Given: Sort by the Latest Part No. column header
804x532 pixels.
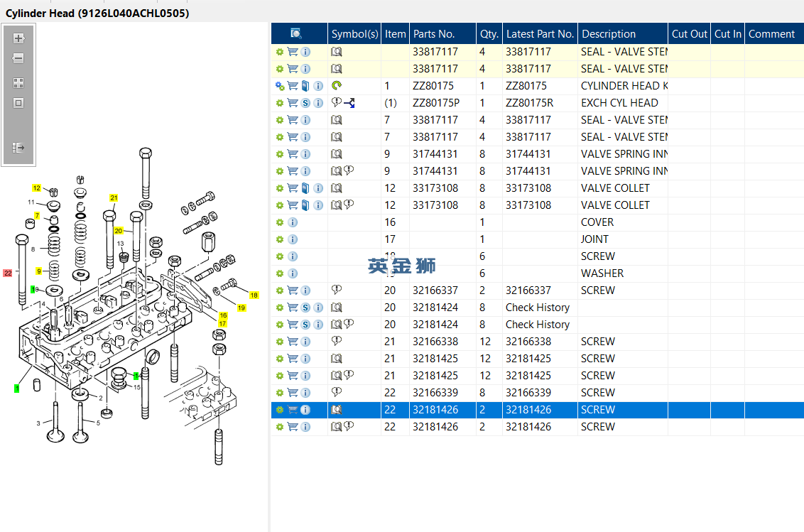Looking at the screenshot, I should (x=540, y=34).
